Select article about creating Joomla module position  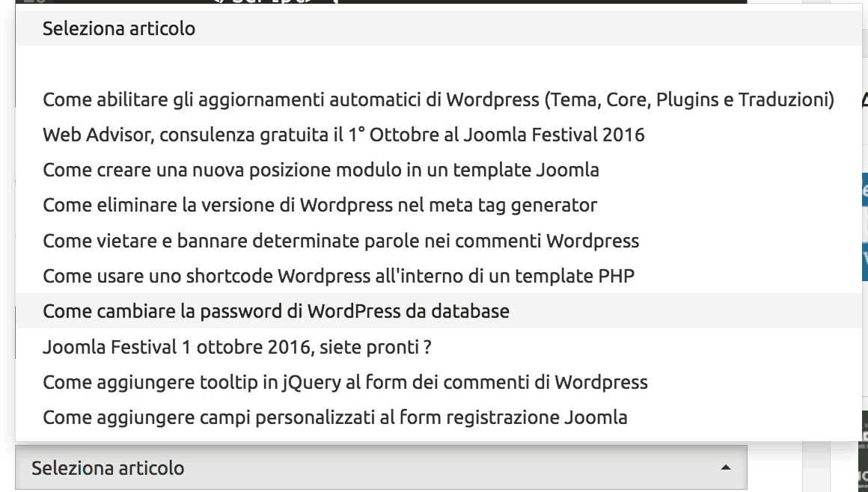click(320, 170)
